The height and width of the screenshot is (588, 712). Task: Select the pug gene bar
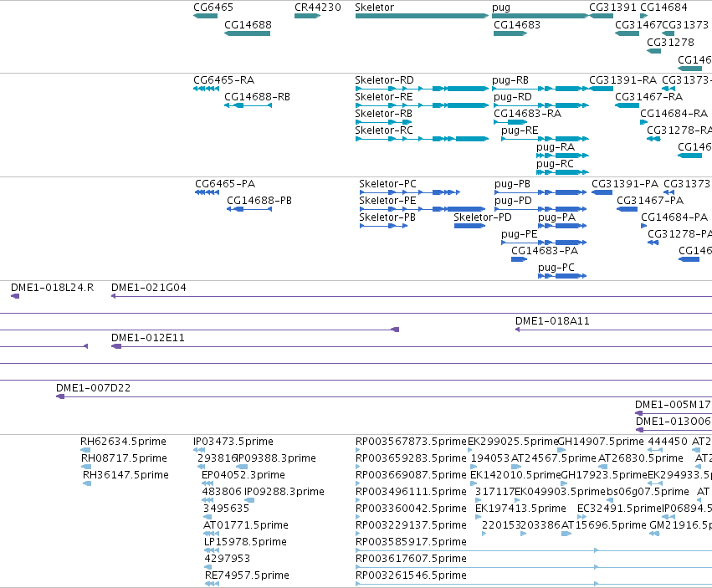pos(540,16)
